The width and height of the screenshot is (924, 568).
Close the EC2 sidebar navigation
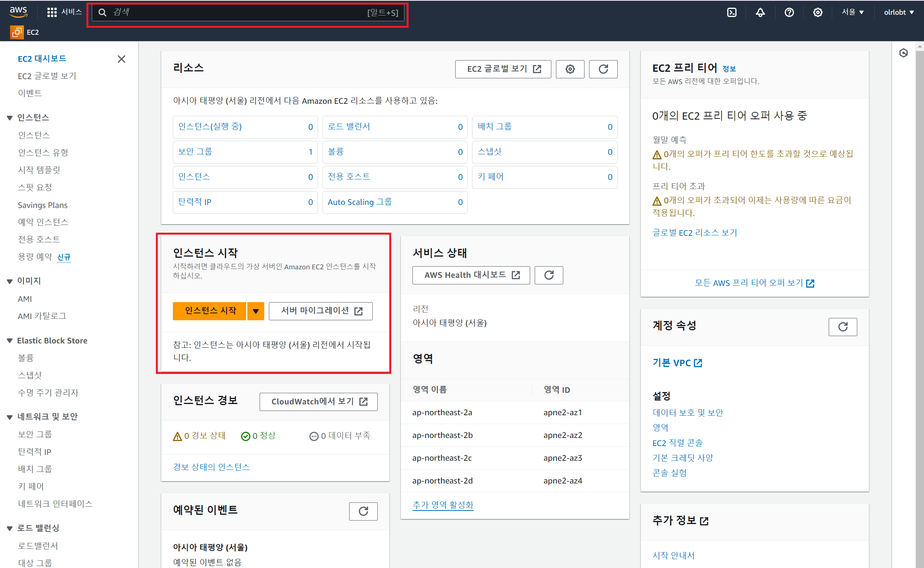121,59
